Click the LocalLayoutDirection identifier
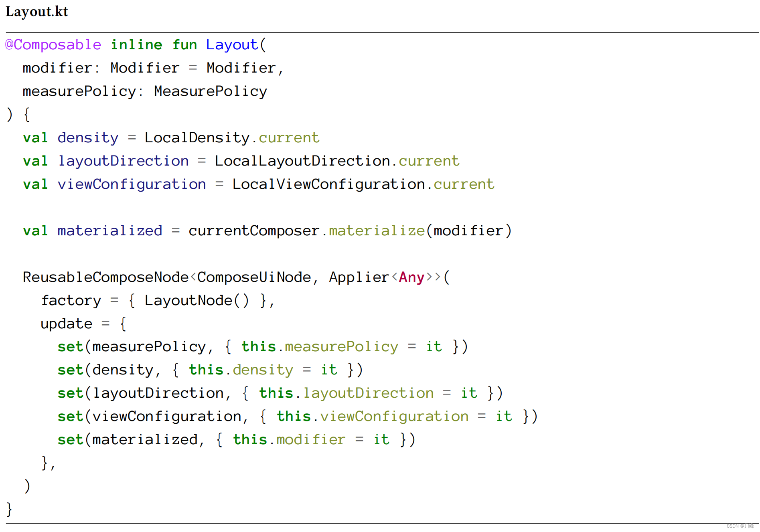This screenshot has height=532, width=760. point(302,161)
